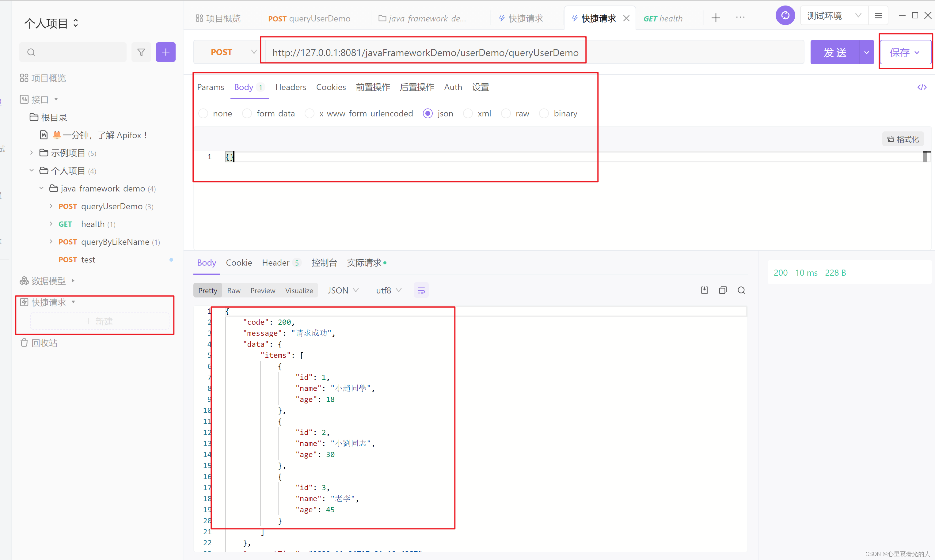935x560 pixels.
Task: Open the JSON format dropdown
Action: [x=343, y=290]
